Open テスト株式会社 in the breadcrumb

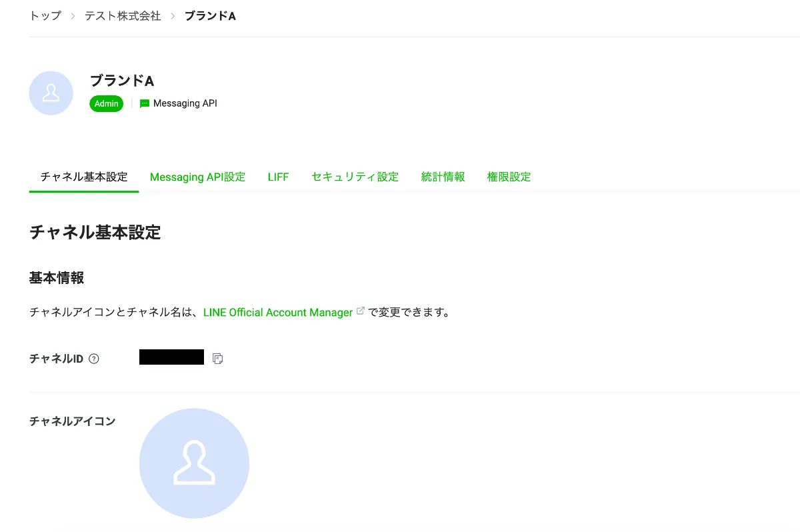123,15
